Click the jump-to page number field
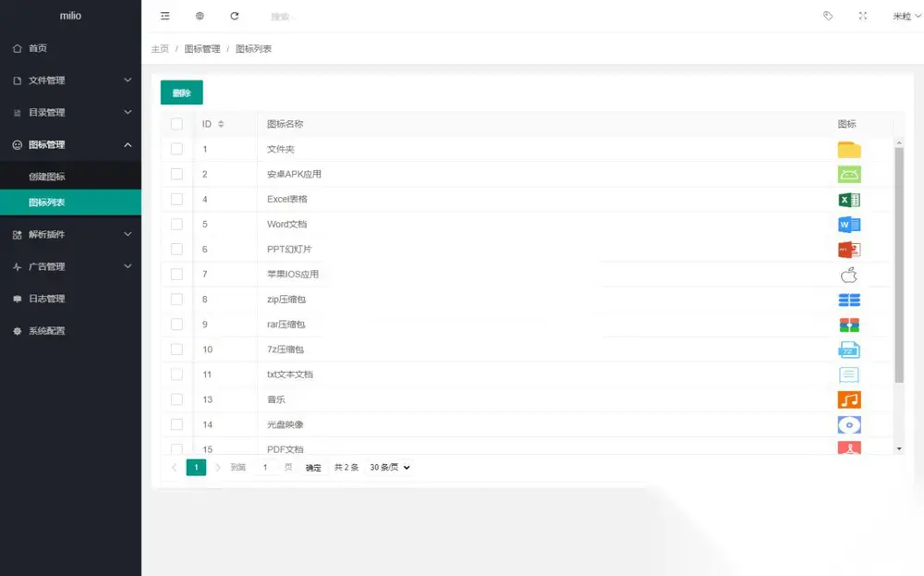Screen dimensions: 924x576 266,468
